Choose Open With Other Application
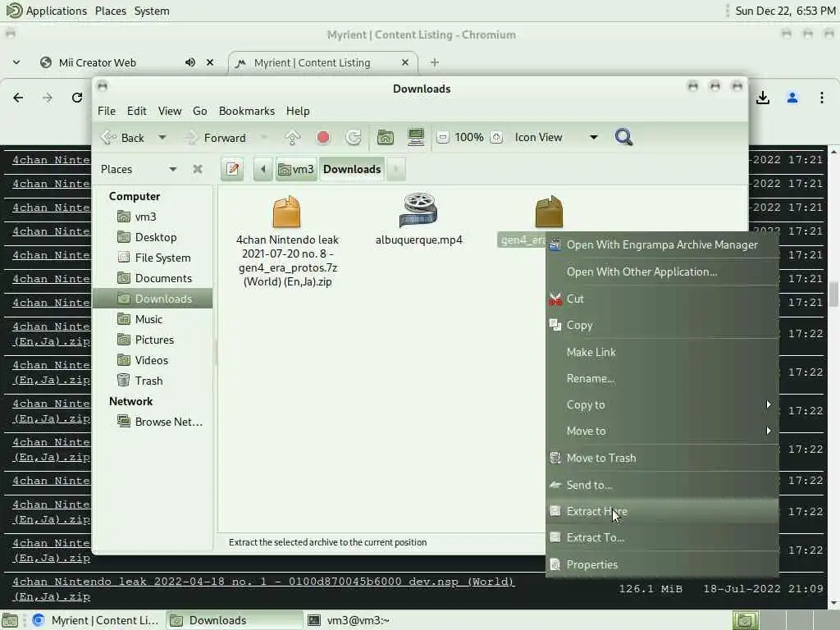840x630 pixels. 662,272
